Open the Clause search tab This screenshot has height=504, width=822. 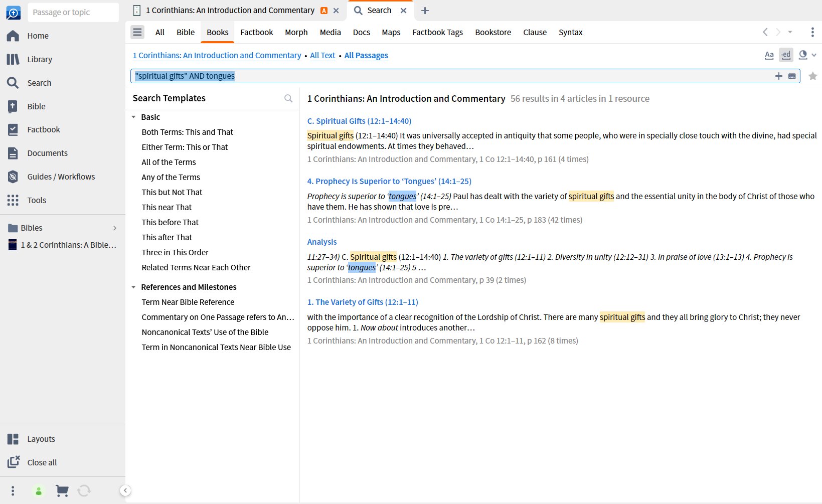point(535,32)
